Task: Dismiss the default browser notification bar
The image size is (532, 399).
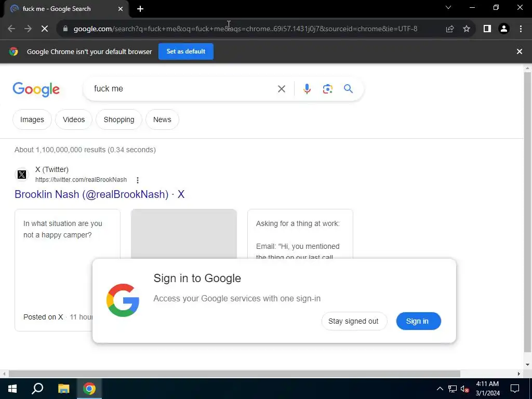Action: click(x=520, y=51)
